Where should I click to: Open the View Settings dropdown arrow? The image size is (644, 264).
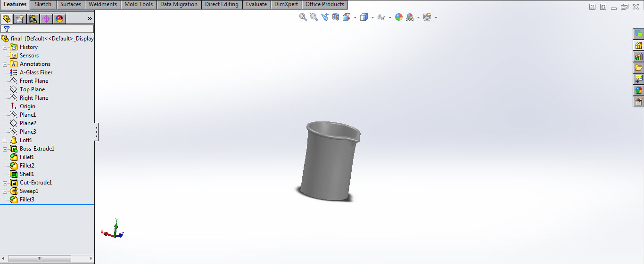coord(436,18)
